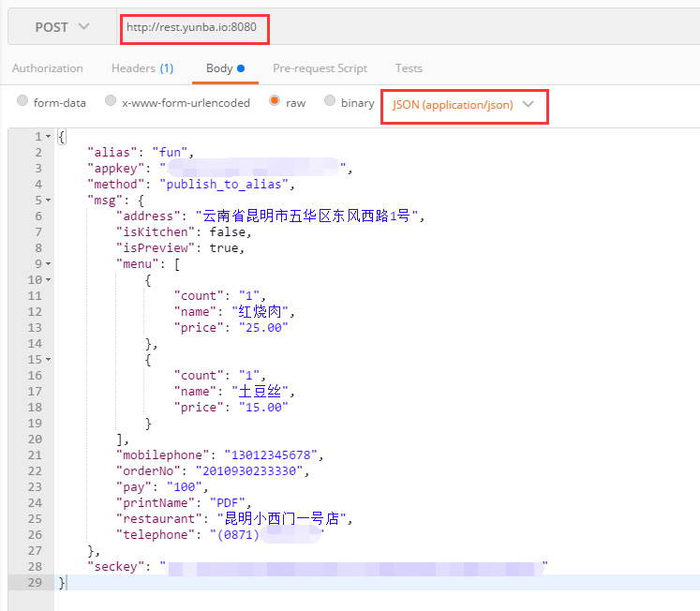Collapse the "menu" array at line 9
The width and height of the screenshot is (700, 611).
coord(48,264)
